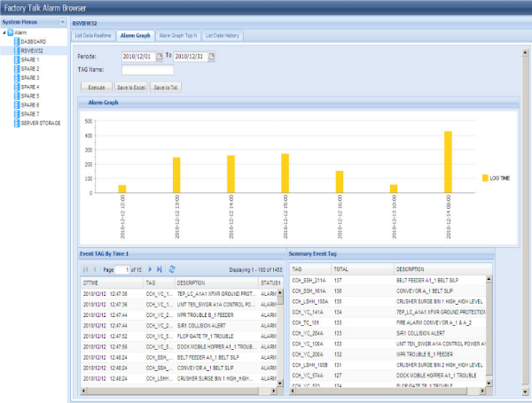
Task: Go to first page of event grid
Action: pos(86,268)
